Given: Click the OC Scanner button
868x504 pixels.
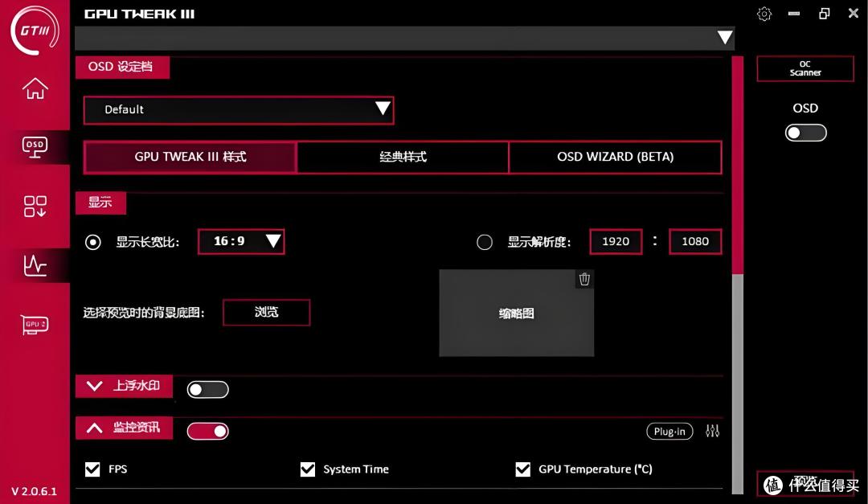Looking at the screenshot, I should (805, 68).
